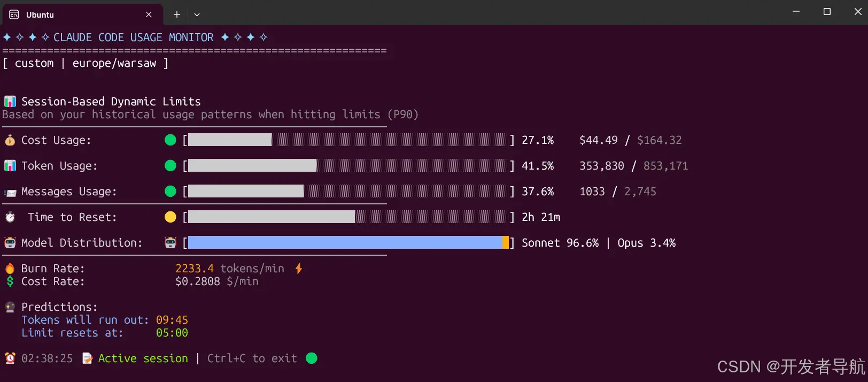
Task: Click the terminal icon on Ubuntu tab
Action: pos(14,14)
